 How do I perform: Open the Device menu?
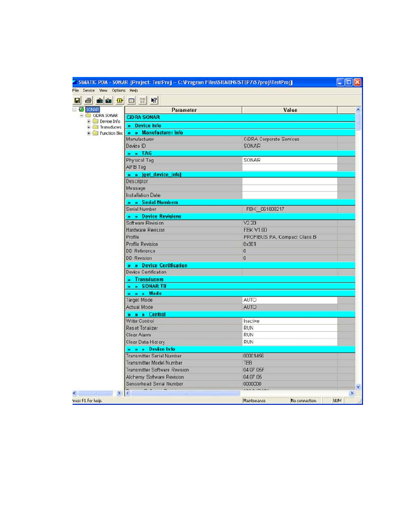click(89, 90)
